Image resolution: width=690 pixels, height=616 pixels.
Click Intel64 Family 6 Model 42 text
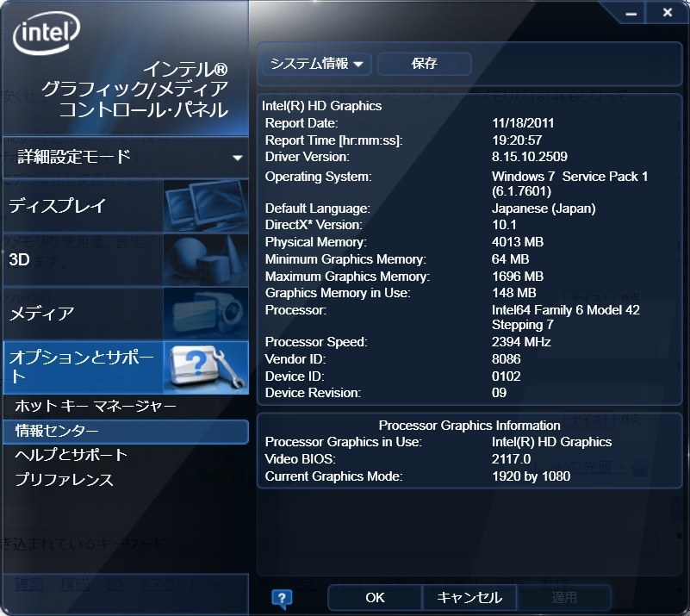click(565, 310)
